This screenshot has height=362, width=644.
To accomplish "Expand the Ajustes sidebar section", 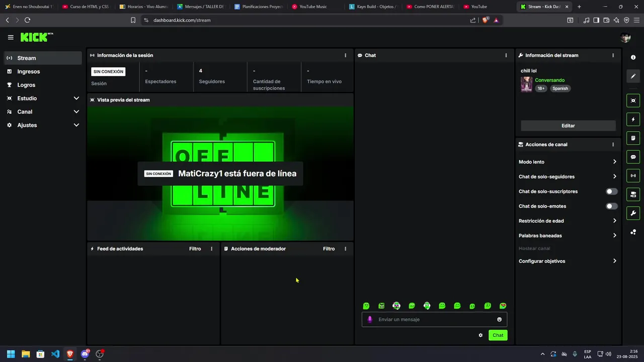I will point(43,125).
